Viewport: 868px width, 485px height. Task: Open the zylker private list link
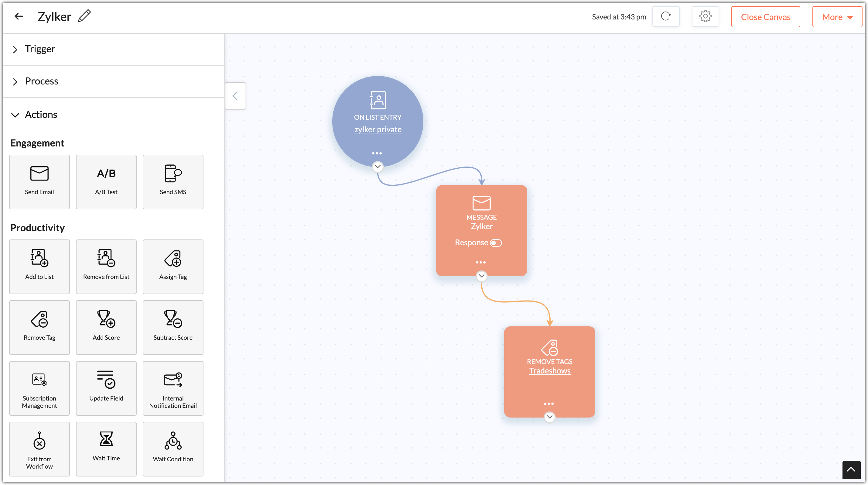pyautogui.click(x=378, y=129)
